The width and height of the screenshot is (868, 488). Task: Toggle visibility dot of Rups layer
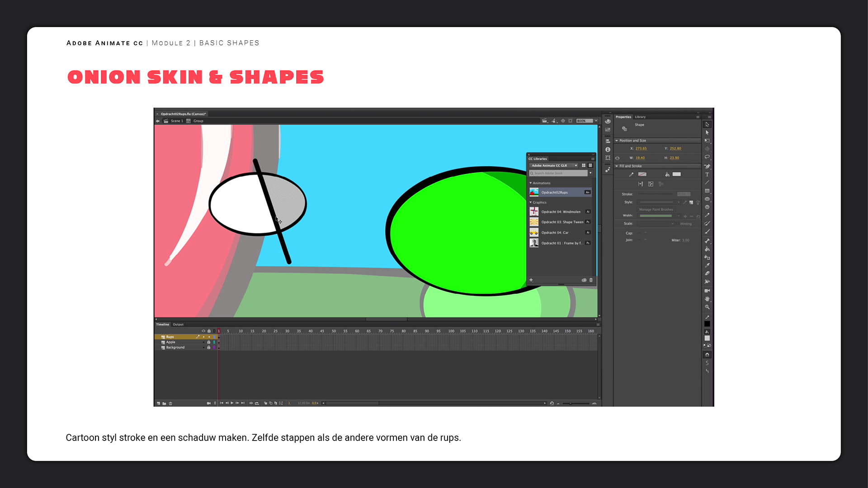(203, 337)
